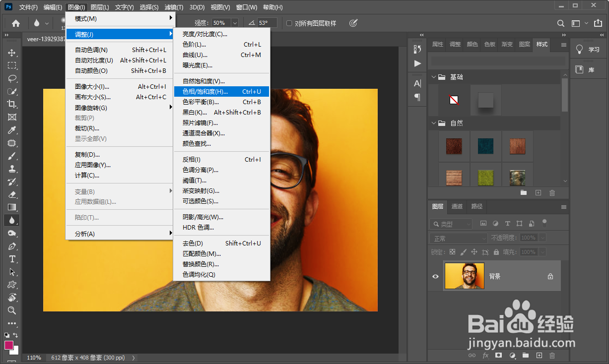Screen dimensions: 609x364
Task: Open the Actions panel play icon
Action: point(417,63)
